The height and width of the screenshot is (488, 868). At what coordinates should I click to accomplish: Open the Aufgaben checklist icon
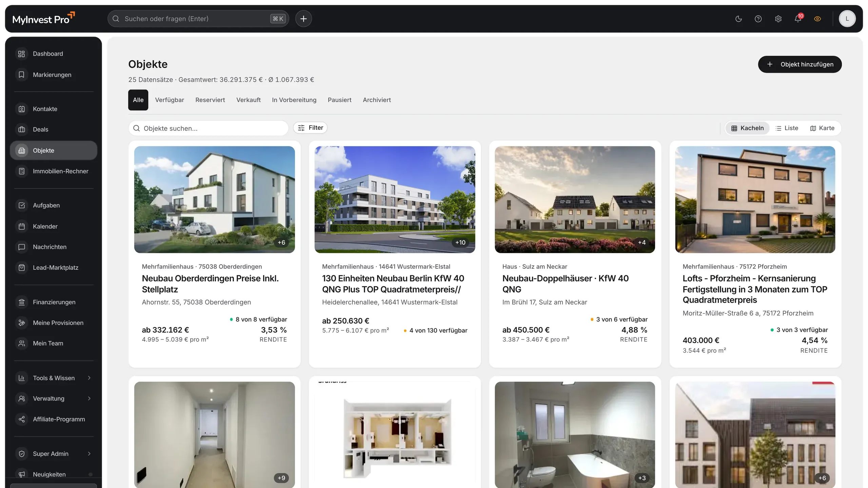[x=22, y=205]
